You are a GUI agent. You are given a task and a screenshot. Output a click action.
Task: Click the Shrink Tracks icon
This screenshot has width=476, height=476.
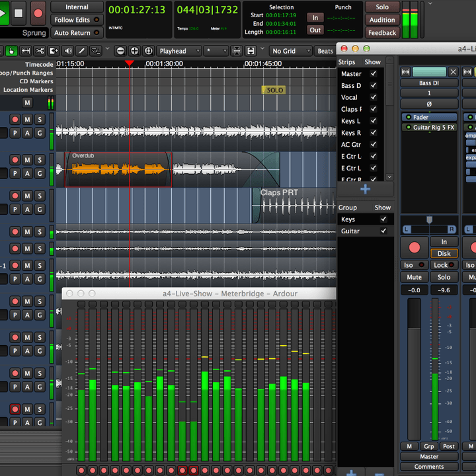click(237, 51)
